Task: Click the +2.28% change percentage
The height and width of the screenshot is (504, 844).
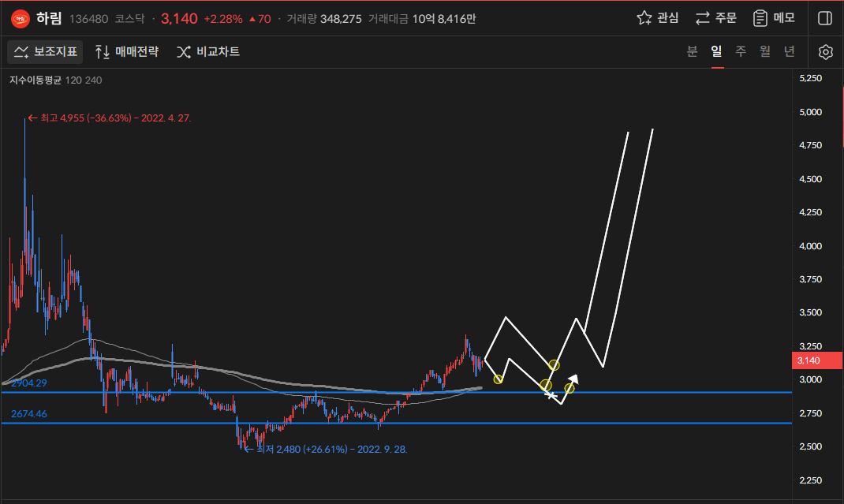Action: point(223,19)
